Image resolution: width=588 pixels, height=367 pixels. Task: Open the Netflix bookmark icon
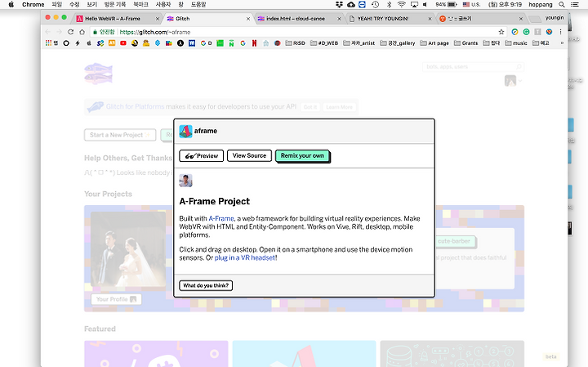point(254,43)
